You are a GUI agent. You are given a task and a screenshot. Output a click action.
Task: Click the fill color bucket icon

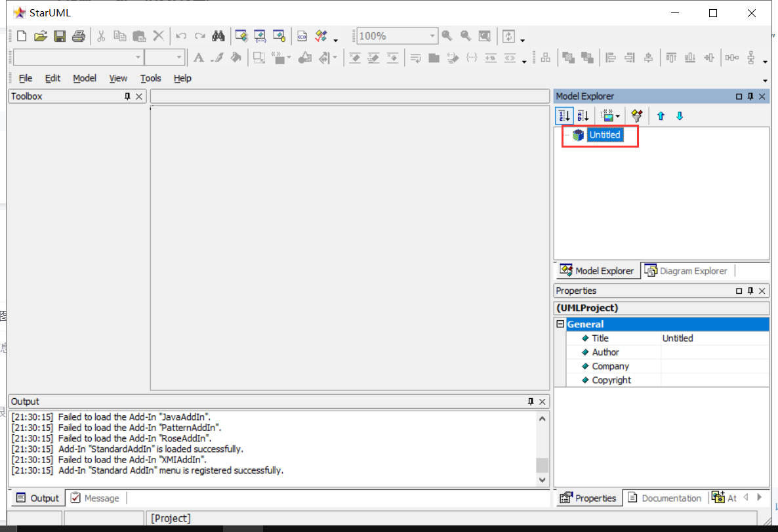coord(236,58)
